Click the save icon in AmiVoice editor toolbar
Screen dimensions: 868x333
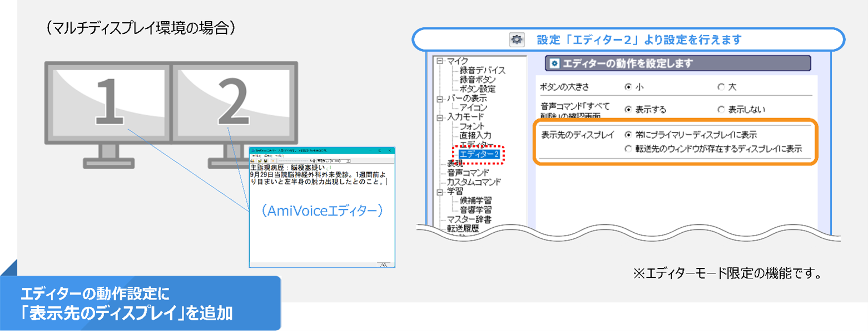(x=265, y=160)
